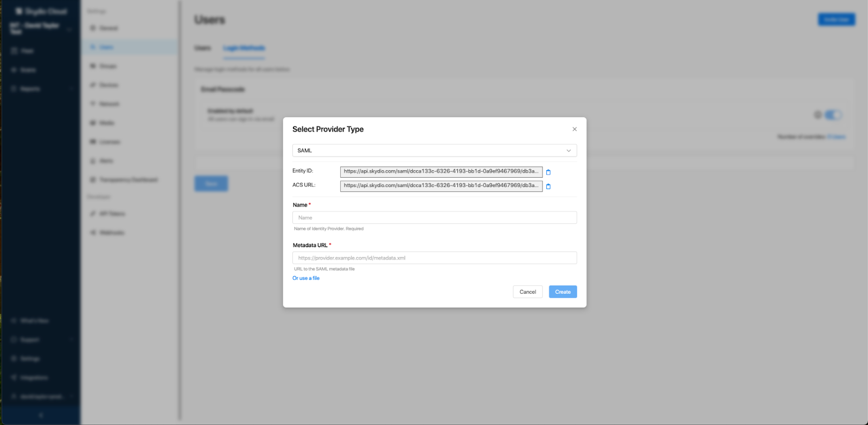The image size is (868, 425).
Task: Click the Entity ID URL field
Action: point(441,172)
